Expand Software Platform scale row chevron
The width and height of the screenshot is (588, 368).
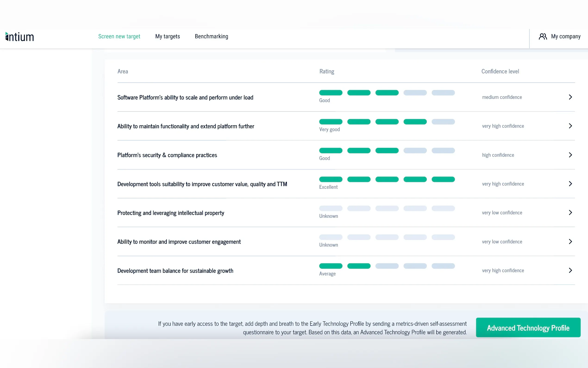coord(570,97)
